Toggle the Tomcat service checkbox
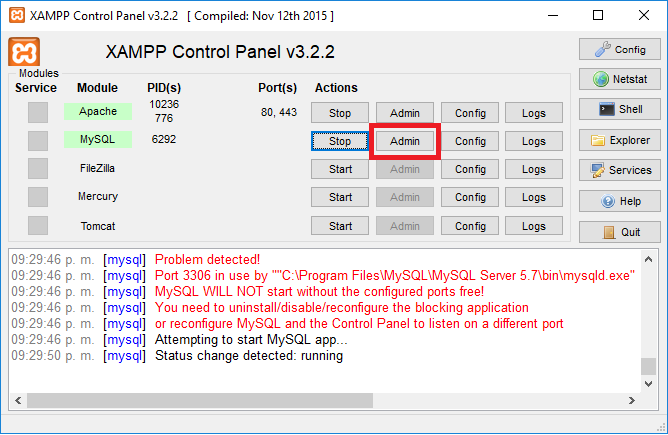The width and height of the screenshot is (668, 435). [x=38, y=225]
